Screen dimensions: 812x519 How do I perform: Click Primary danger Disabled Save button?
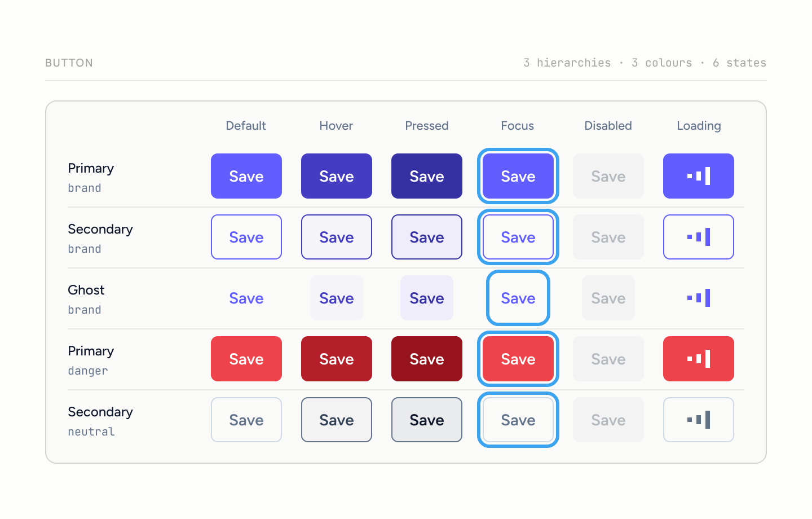pos(608,359)
